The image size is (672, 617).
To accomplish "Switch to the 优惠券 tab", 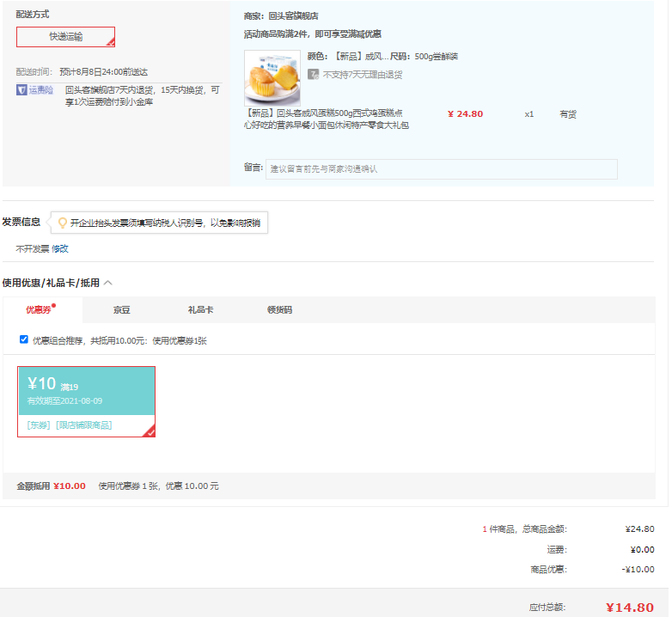I will 39,309.
